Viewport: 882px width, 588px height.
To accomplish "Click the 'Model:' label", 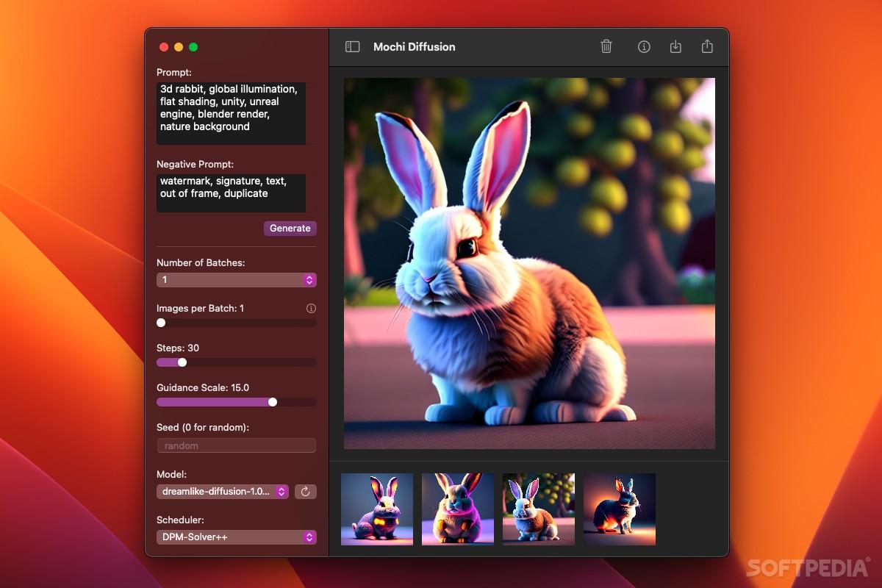I will point(171,474).
